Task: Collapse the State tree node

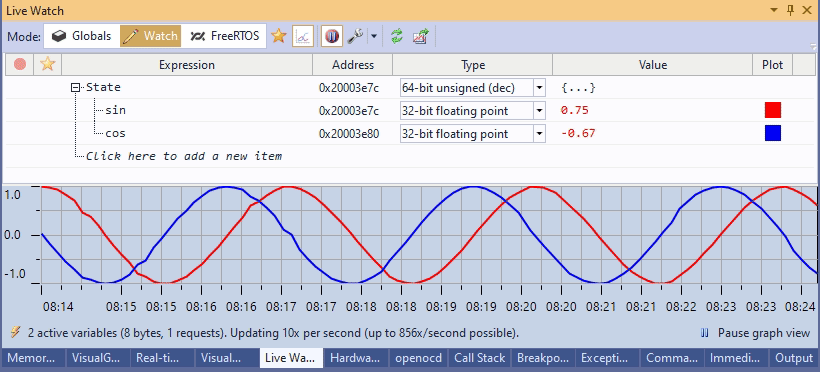Action: pyautogui.click(x=76, y=88)
